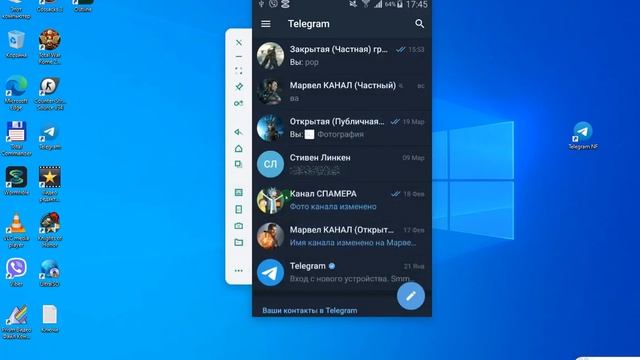Select the UltraISO desktop icon
The image size is (640, 360).
click(x=50, y=273)
